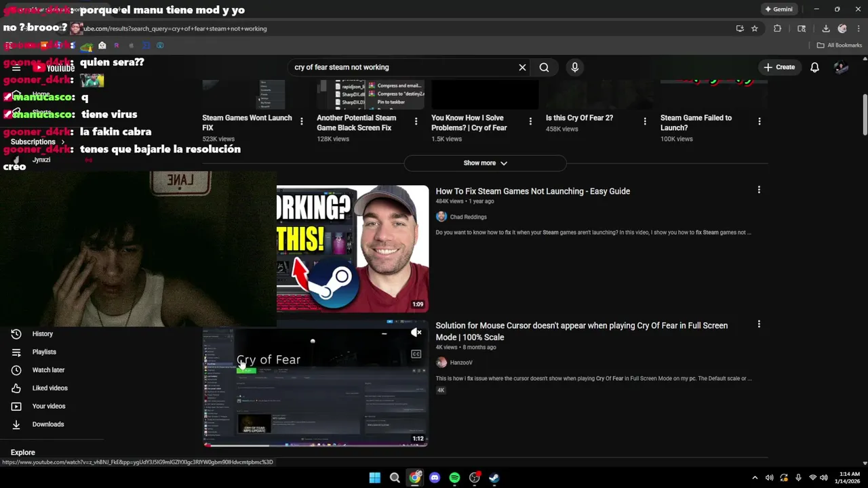This screenshot has width=868, height=488.
Task: Open the Chrome extensions puzzle icon
Action: [778, 28]
